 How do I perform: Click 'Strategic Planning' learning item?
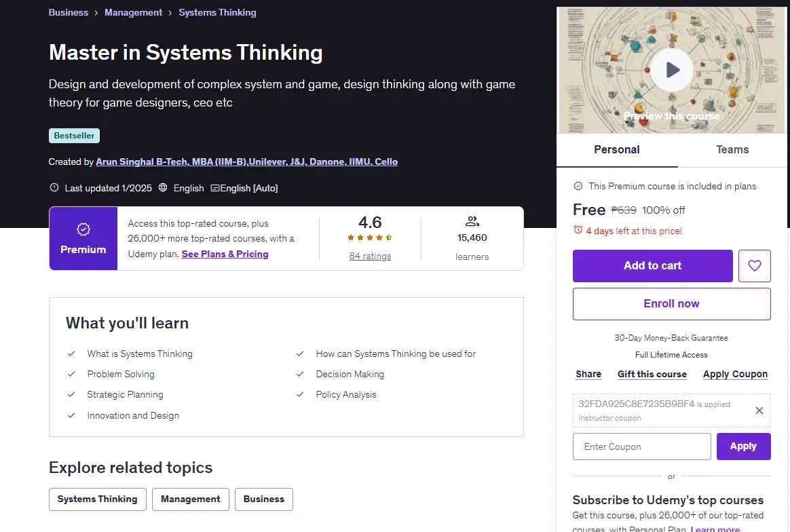click(125, 394)
